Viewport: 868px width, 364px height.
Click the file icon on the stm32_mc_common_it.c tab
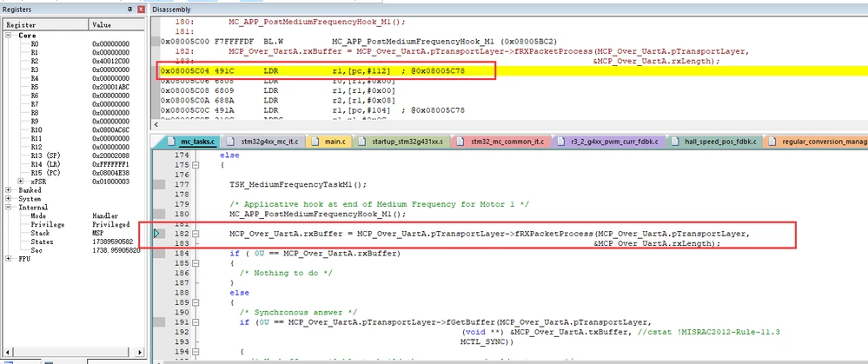pos(461,141)
